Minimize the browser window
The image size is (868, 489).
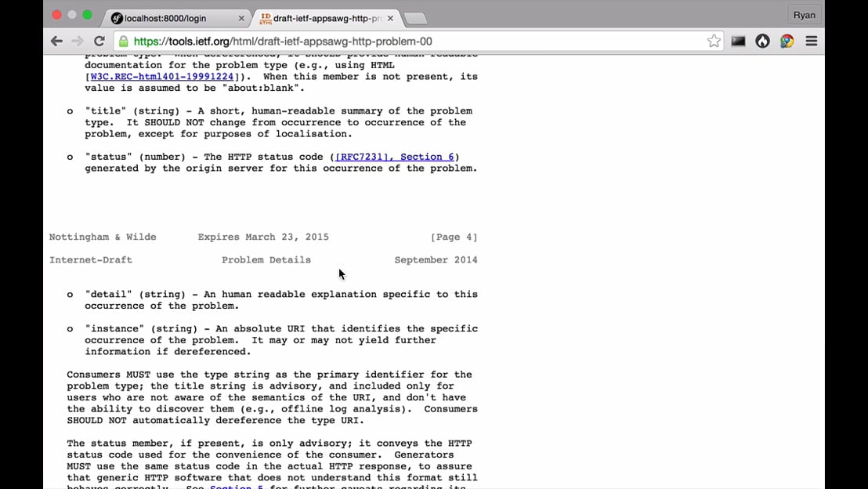pyautogui.click(x=72, y=15)
